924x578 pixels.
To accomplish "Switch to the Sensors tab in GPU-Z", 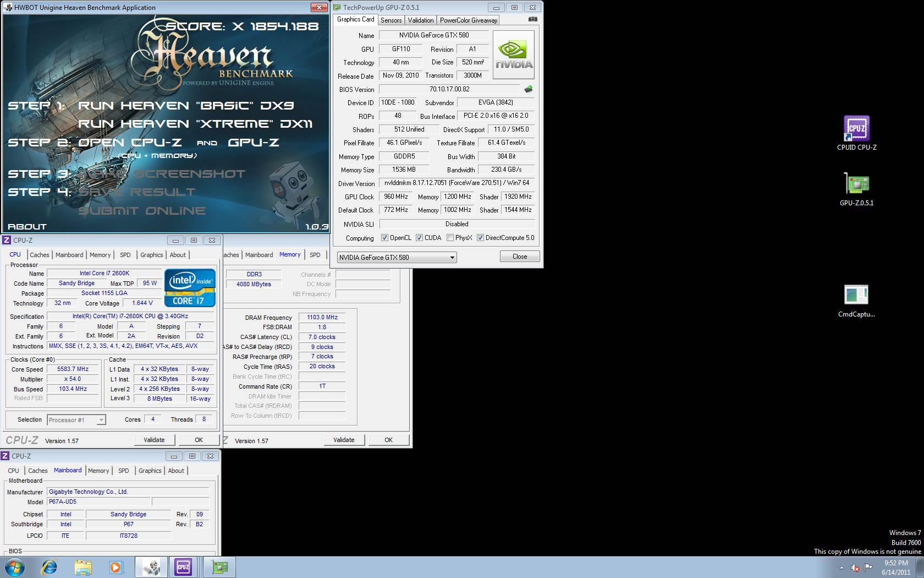I will 391,20.
